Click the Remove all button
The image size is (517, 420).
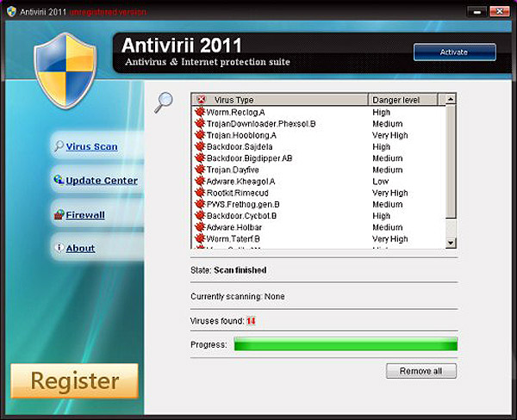421,371
